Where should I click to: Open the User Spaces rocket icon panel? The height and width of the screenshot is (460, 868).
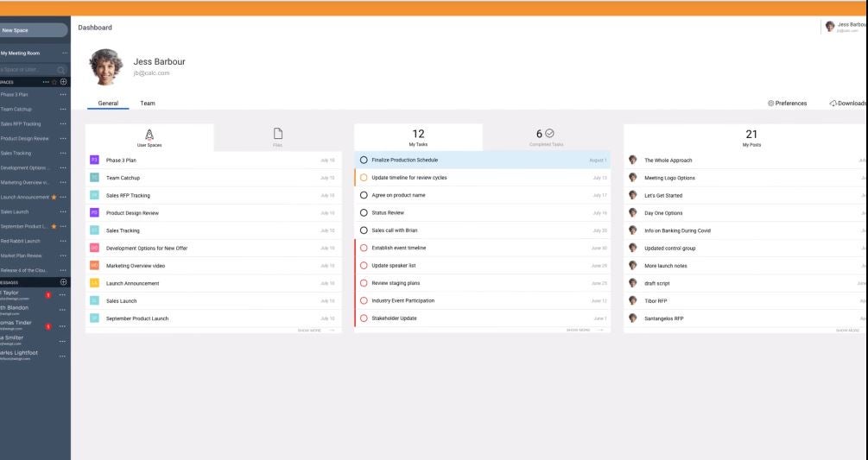click(x=149, y=134)
